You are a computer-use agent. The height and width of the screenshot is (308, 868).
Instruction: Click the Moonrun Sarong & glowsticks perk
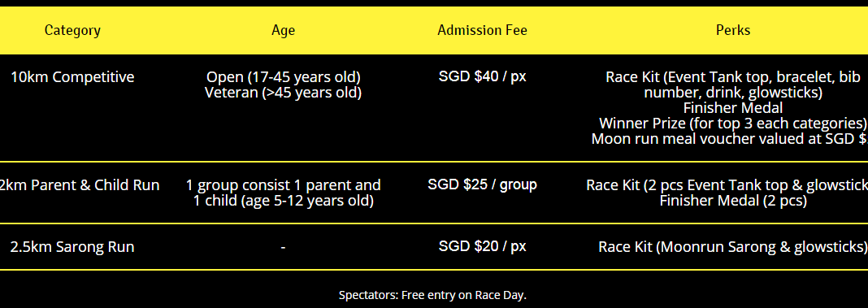point(733,246)
